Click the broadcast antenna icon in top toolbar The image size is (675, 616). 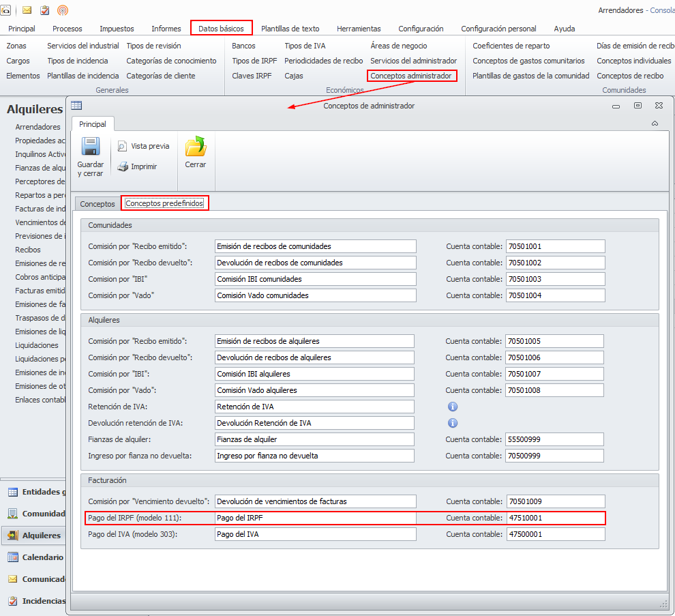(x=62, y=10)
